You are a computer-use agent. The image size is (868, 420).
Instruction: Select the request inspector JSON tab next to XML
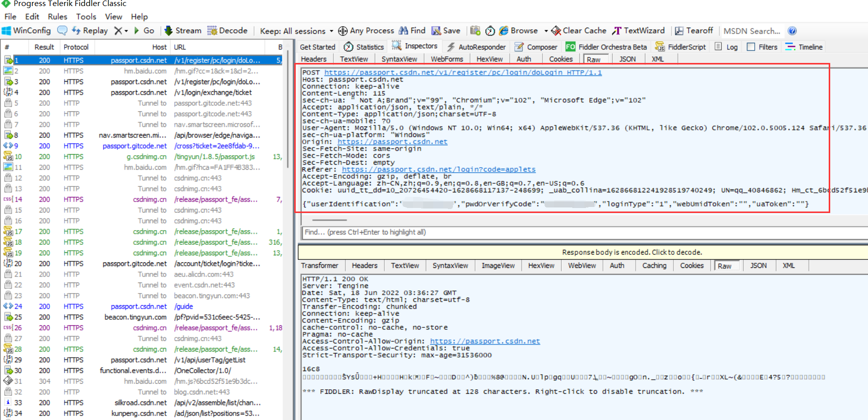click(627, 59)
